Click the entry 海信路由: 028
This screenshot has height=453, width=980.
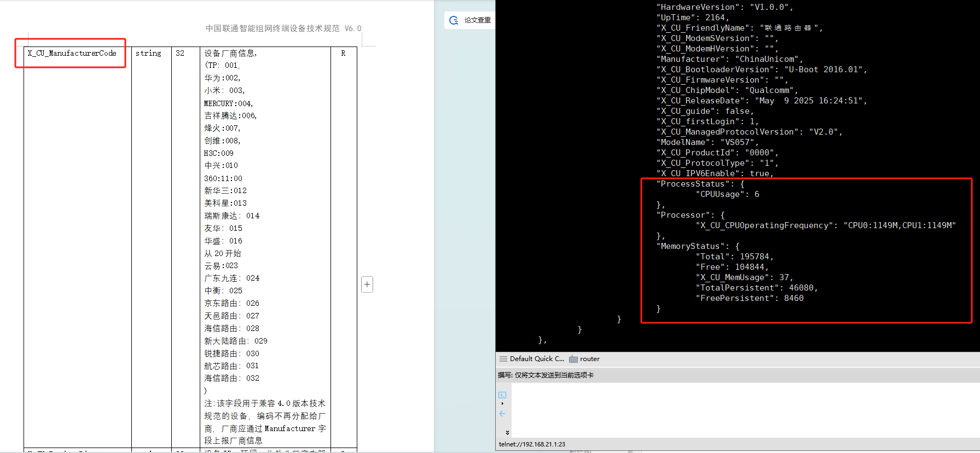pyautogui.click(x=231, y=328)
